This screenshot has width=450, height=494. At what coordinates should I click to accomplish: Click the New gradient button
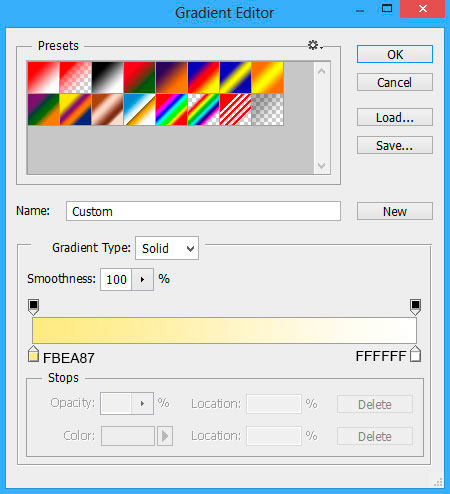coord(395,211)
